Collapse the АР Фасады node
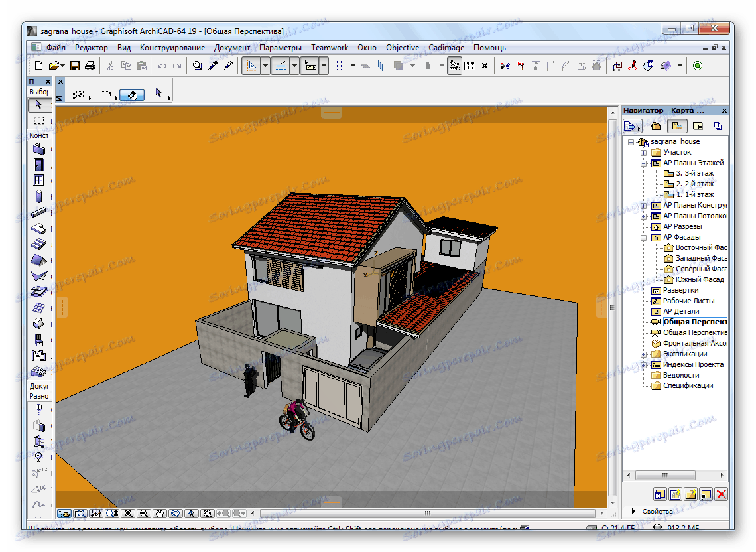The height and width of the screenshot is (552, 756). [644, 238]
